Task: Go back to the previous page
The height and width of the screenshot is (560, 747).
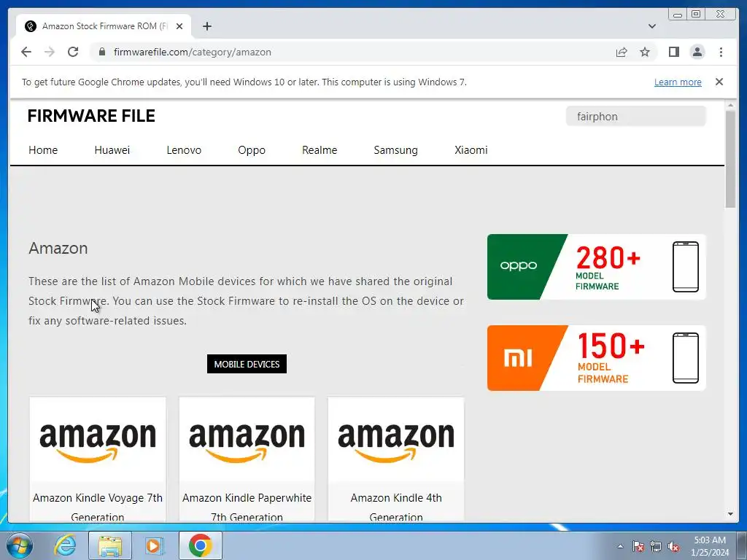Action: coord(26,52)
